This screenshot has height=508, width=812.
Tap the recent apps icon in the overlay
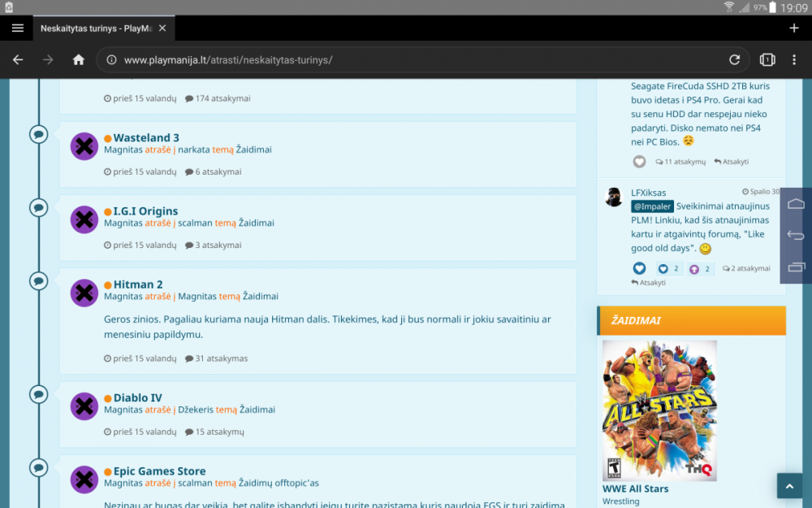797,267
